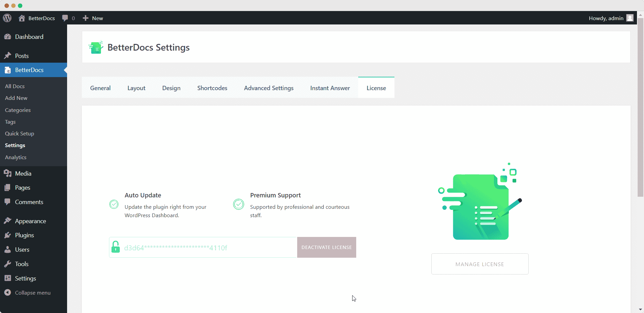Click the Premium Support checkmark icon
The width and height of the screenshot is (644, 313).
238,204
